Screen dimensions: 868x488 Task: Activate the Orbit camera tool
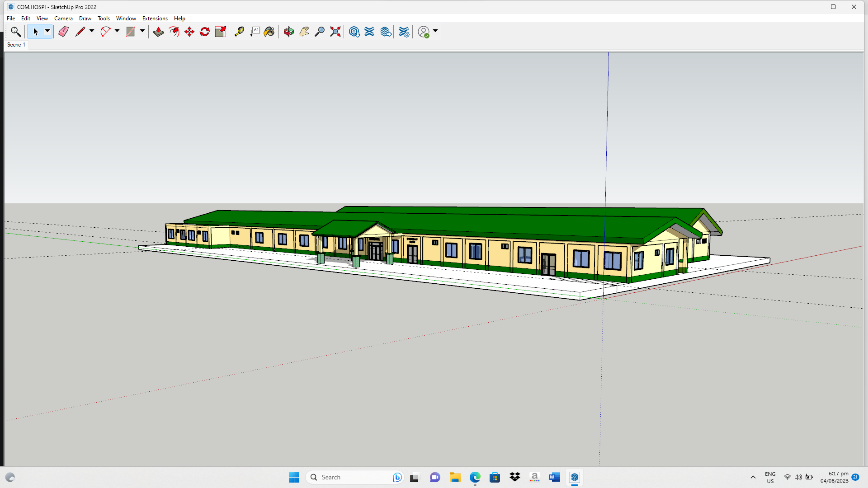click(x=288, y=32)
